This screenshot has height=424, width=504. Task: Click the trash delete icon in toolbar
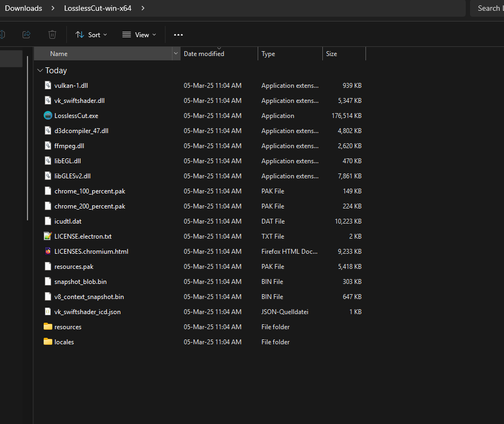[x=52, y=34]
